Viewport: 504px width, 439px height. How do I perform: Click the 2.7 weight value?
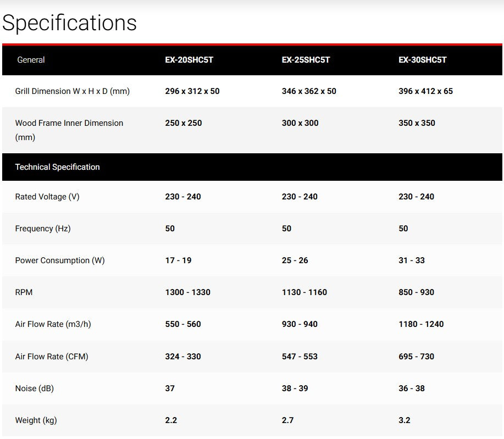click(x=287, y=420)
